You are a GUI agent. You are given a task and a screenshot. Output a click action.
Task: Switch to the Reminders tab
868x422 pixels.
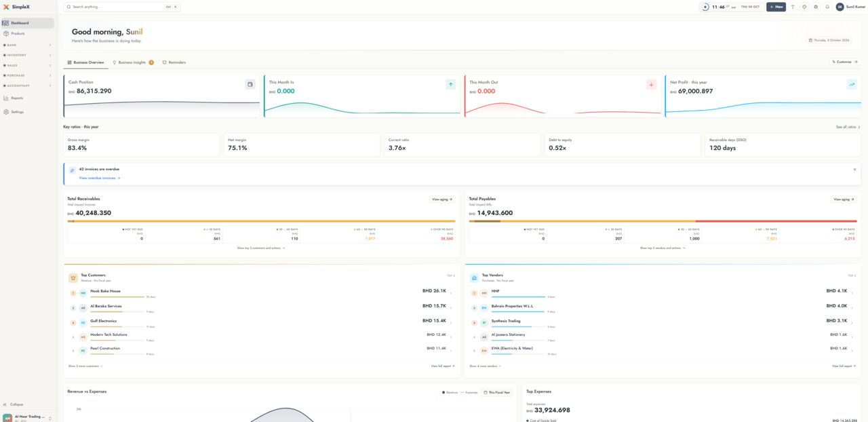point(174,62)
